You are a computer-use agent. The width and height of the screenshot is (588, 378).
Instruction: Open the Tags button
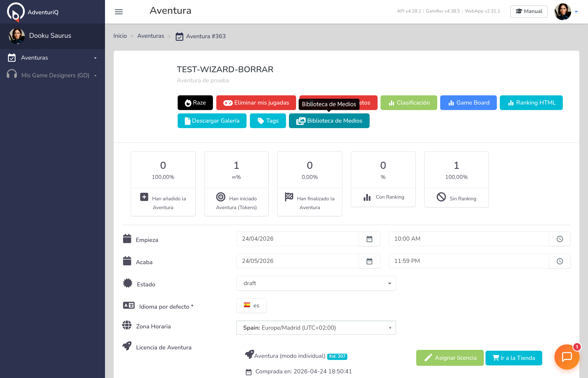click(268, 121)
